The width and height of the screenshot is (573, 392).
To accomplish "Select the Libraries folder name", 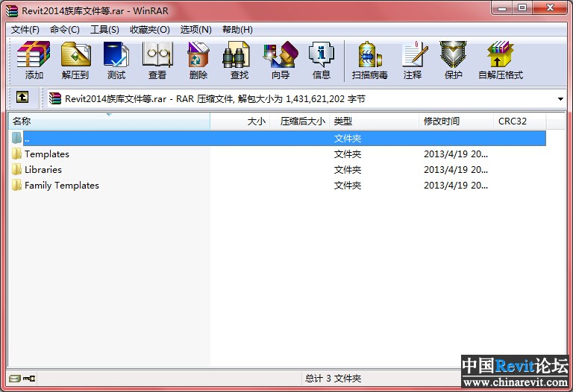I will (43, 170).
